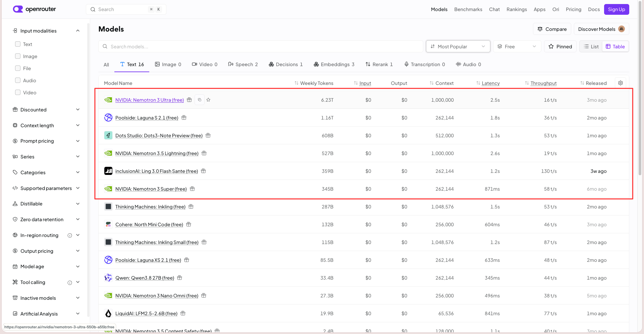Show info for In-region routing
This screenshot has height=334, width=644.
coord(70,235)
